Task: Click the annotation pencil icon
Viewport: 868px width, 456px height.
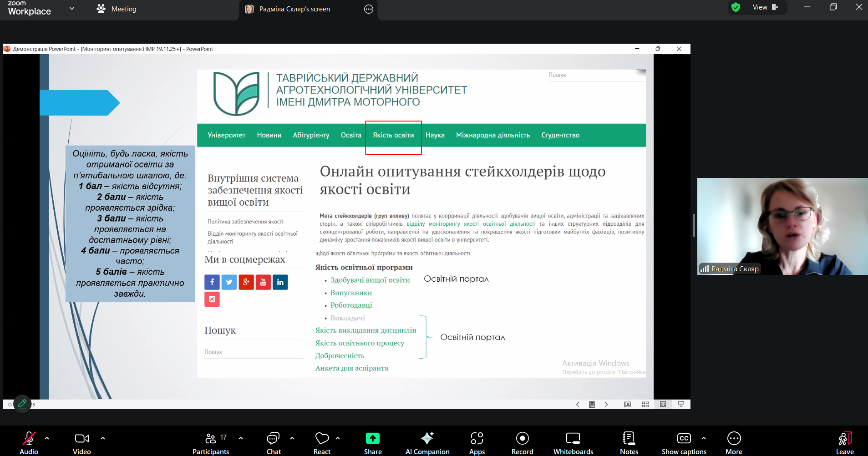Action: pyautogui.click(x=22, y=403)
